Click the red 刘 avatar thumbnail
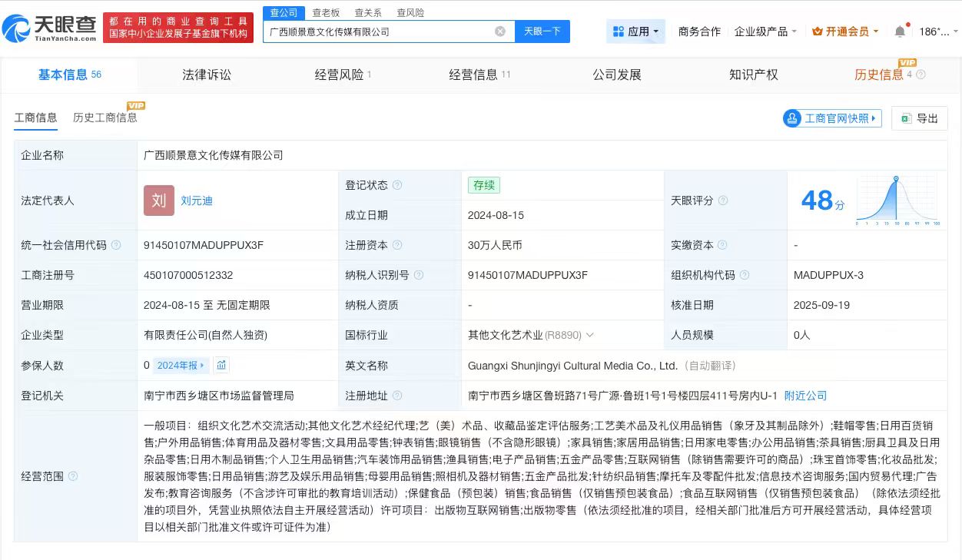The image size is (962, 560). 159,200
